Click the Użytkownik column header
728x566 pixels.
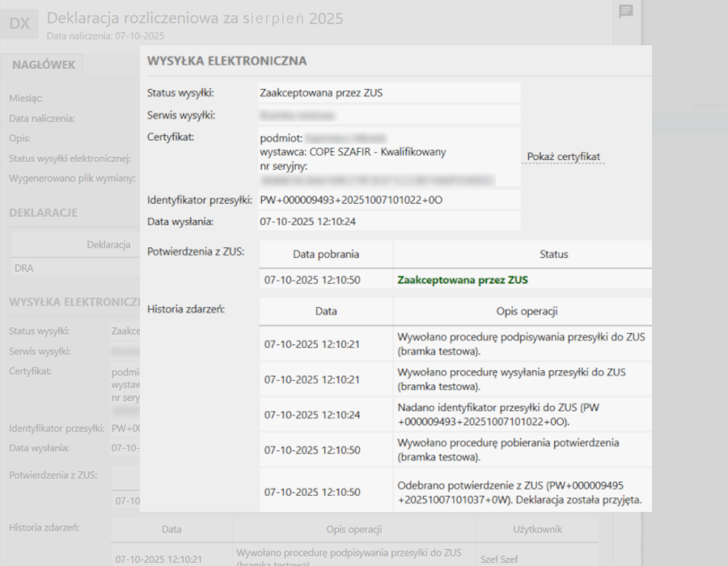coord(537,529)
